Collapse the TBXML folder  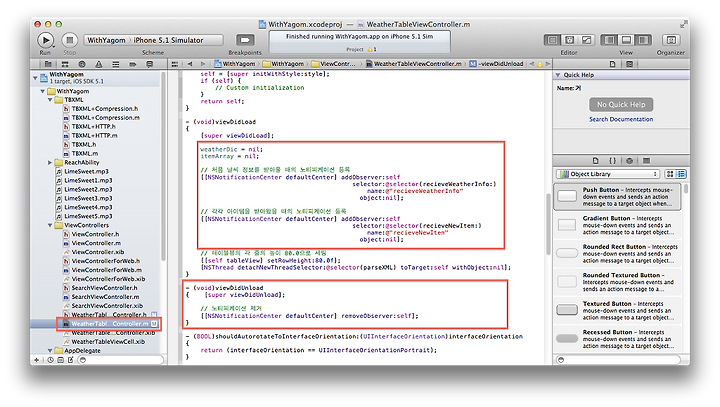coord(50,100)
